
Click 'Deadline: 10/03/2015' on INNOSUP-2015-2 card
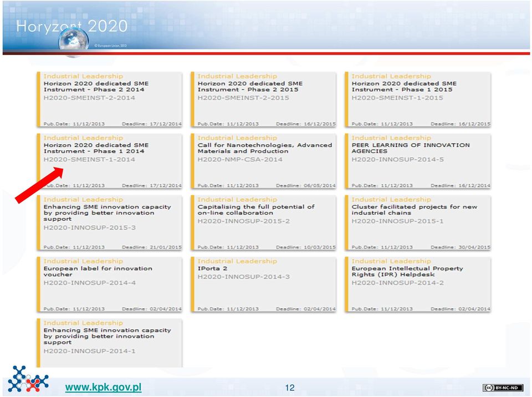pos(306,247)
